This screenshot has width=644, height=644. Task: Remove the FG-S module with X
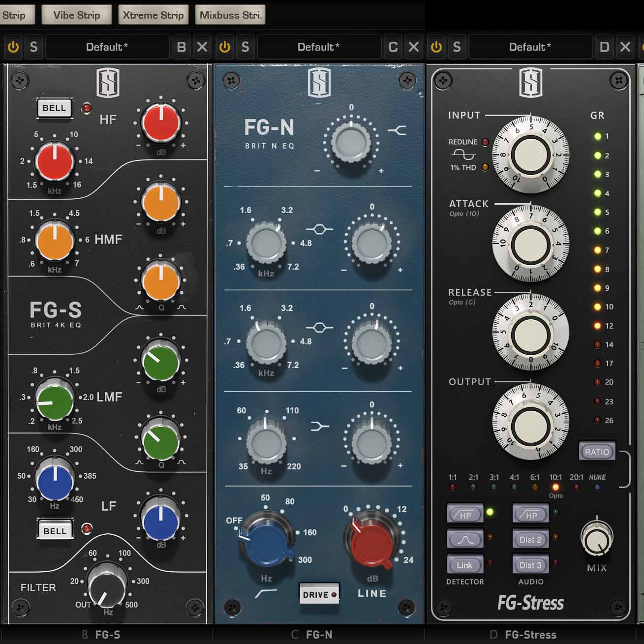202,47
